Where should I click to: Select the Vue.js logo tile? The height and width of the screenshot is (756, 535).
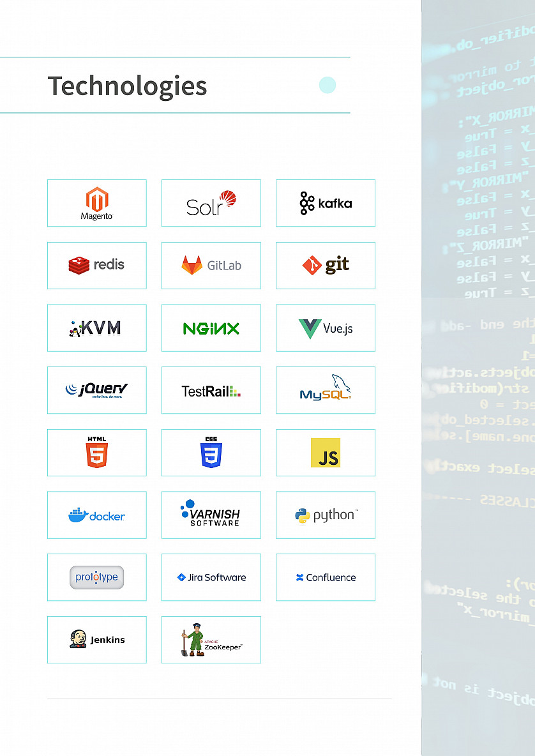[x=326, y=328]
